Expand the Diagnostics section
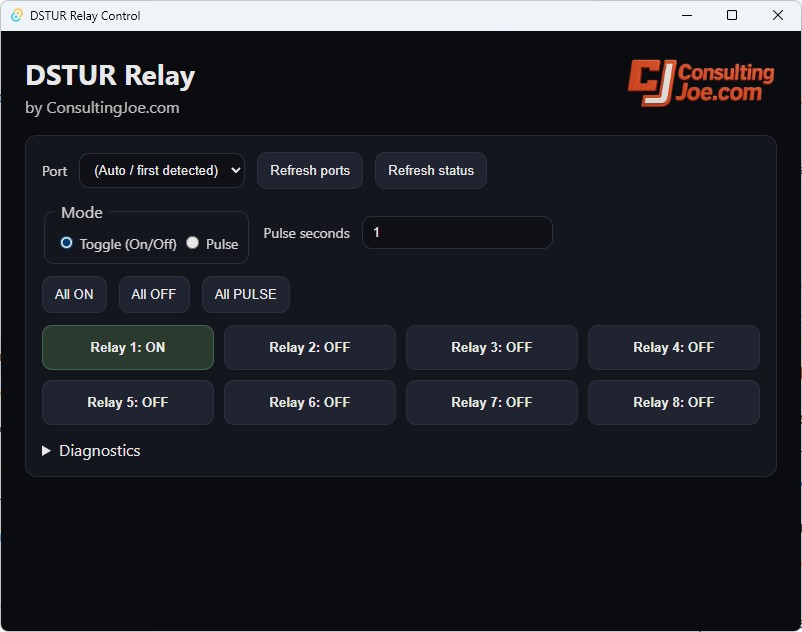 [x=91, y=450]
